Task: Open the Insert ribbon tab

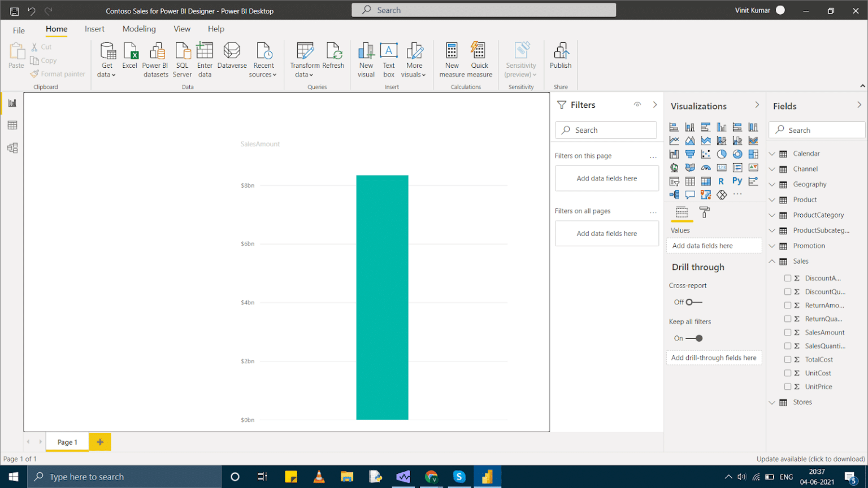Action: point(94,29)
